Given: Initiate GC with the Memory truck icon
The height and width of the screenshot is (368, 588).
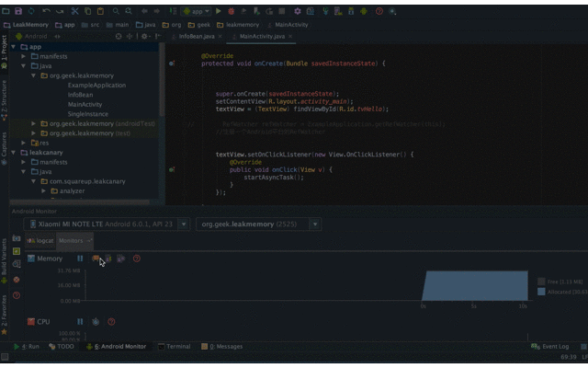Looking at the screenshot, I should point(96,258).
